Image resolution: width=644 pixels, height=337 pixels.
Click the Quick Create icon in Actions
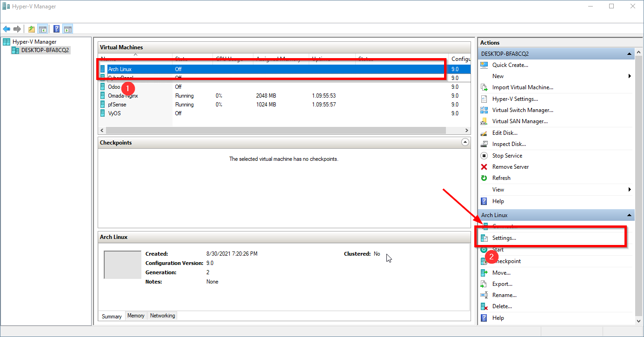[484, 65]
